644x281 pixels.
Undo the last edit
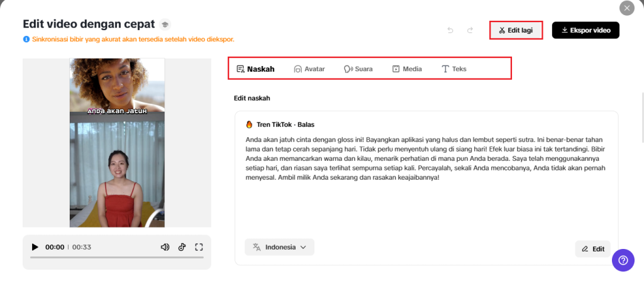click(x=450, y=30)
